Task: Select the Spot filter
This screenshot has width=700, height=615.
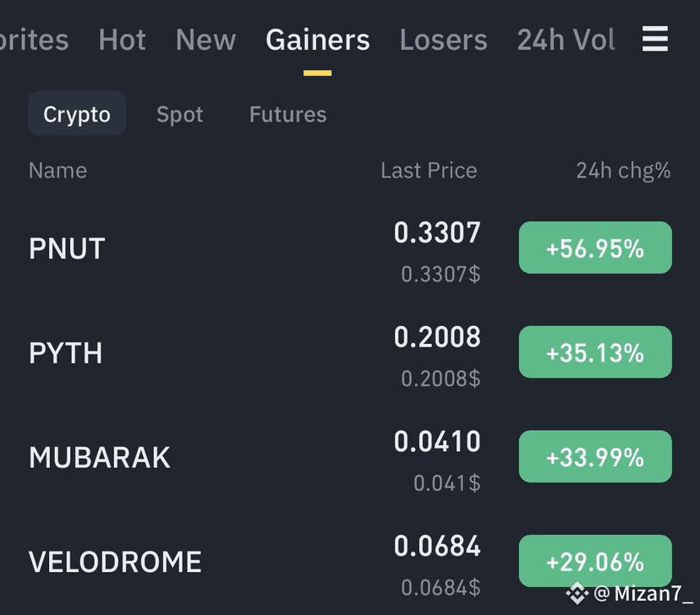Action: pos(179,115)
